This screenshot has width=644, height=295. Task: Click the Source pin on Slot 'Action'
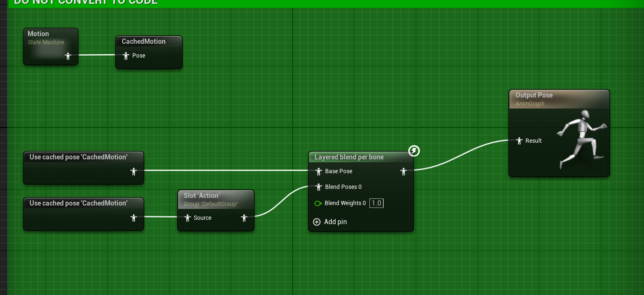(188, 218)
